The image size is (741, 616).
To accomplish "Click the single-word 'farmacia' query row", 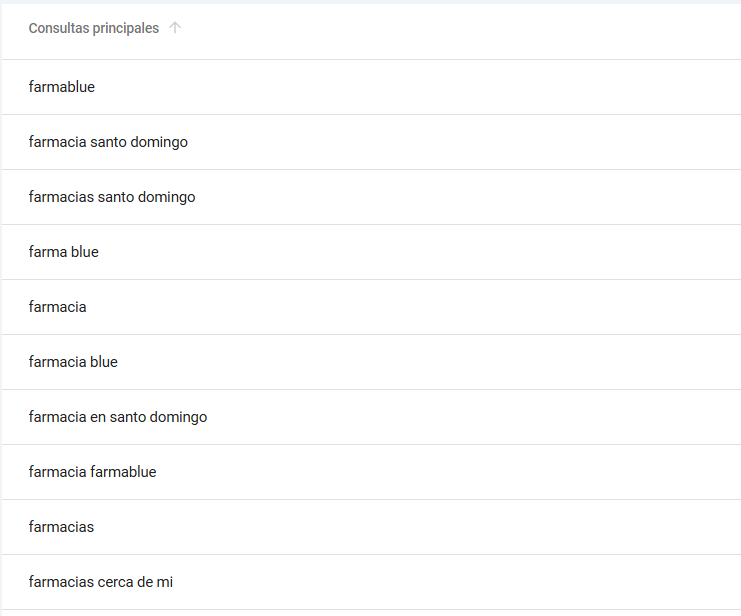I will (x=371, y=307).
